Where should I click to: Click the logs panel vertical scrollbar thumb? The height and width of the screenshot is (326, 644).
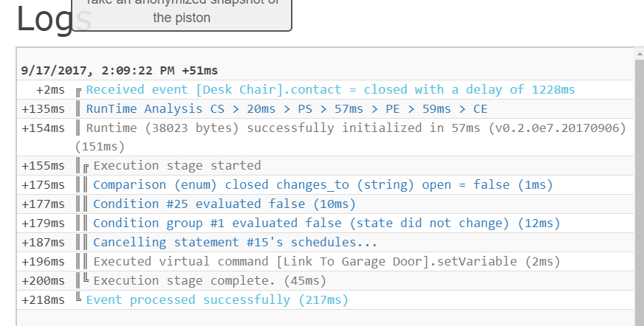pyautogui.click(x=639, y=193)
